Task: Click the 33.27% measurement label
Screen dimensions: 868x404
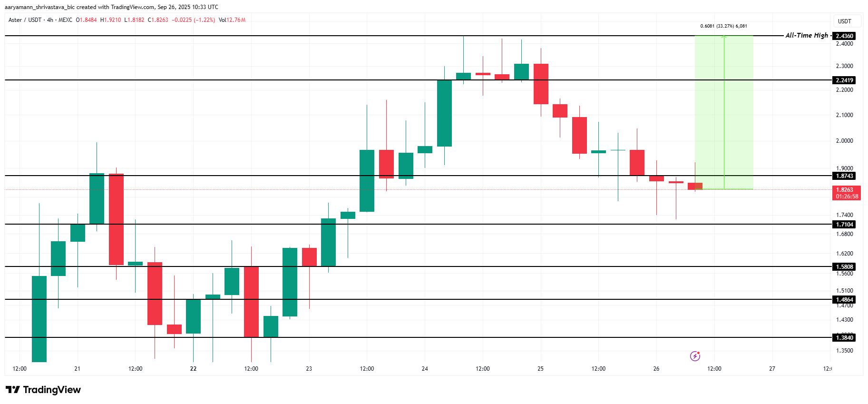Action: 723,26
